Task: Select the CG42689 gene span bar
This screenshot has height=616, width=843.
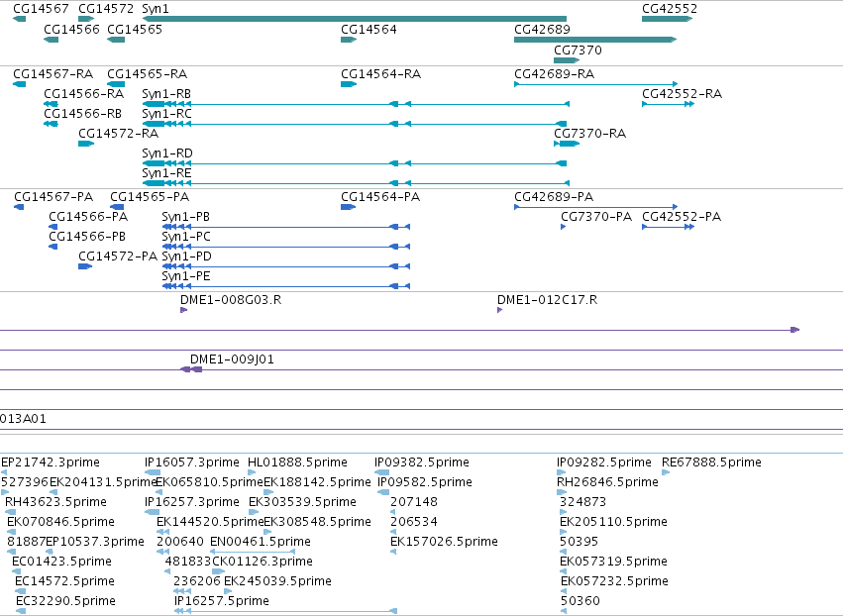Action: click(595, 40)
